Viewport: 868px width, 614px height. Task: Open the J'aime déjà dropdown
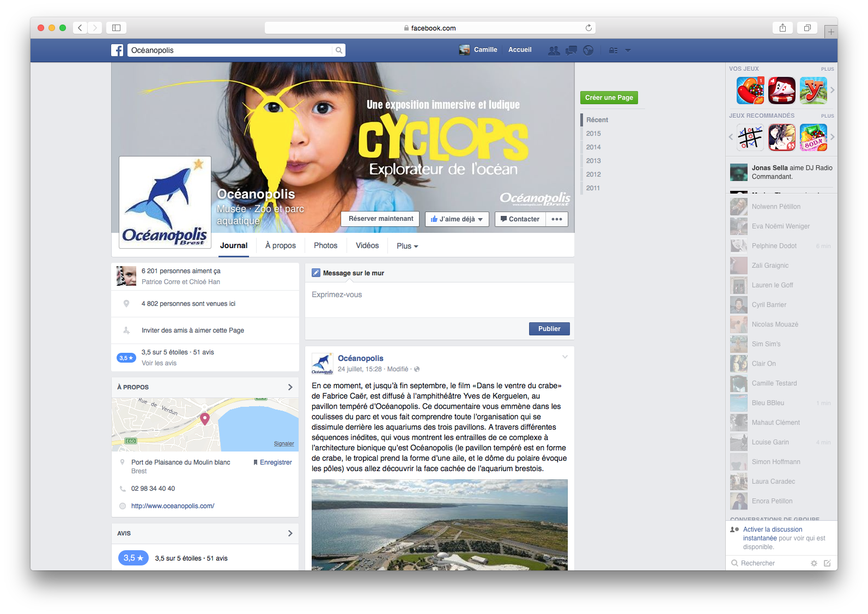457,219
